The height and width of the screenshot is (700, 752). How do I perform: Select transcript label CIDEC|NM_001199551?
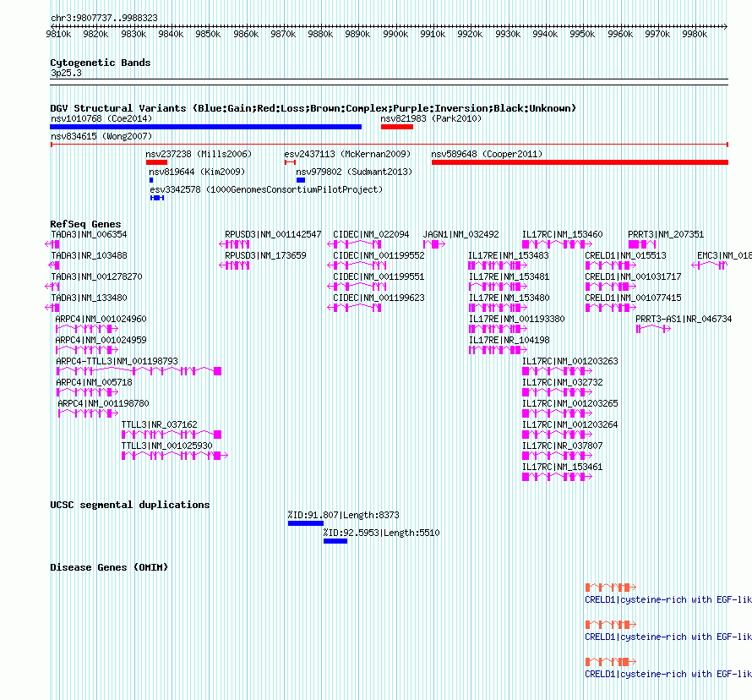coord(379,276)
